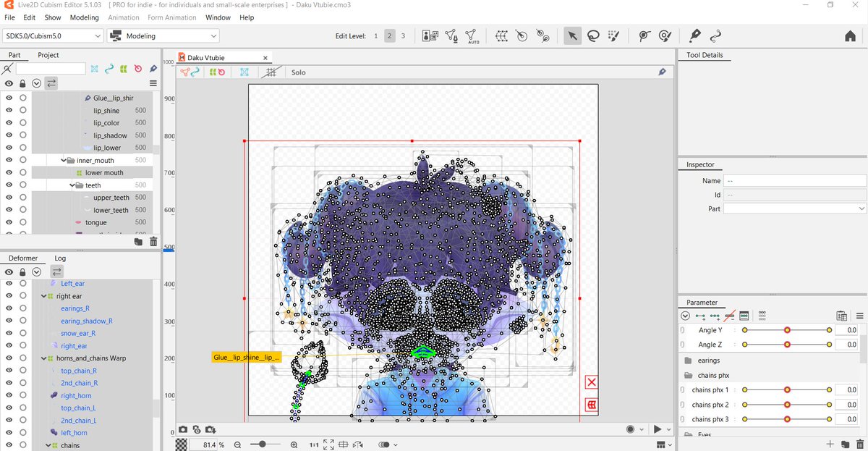Adjust the canvas zoom slider

pyautogui.click(x=265, y=444)
